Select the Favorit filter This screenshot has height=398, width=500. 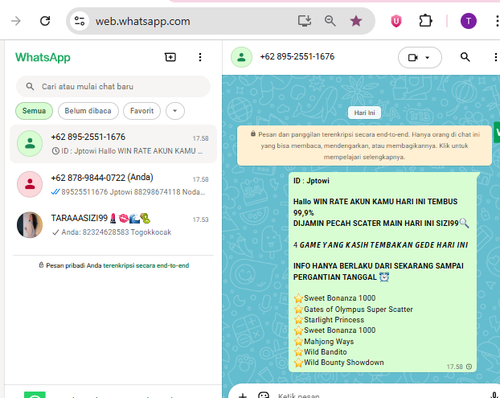(x=142, y=111)
